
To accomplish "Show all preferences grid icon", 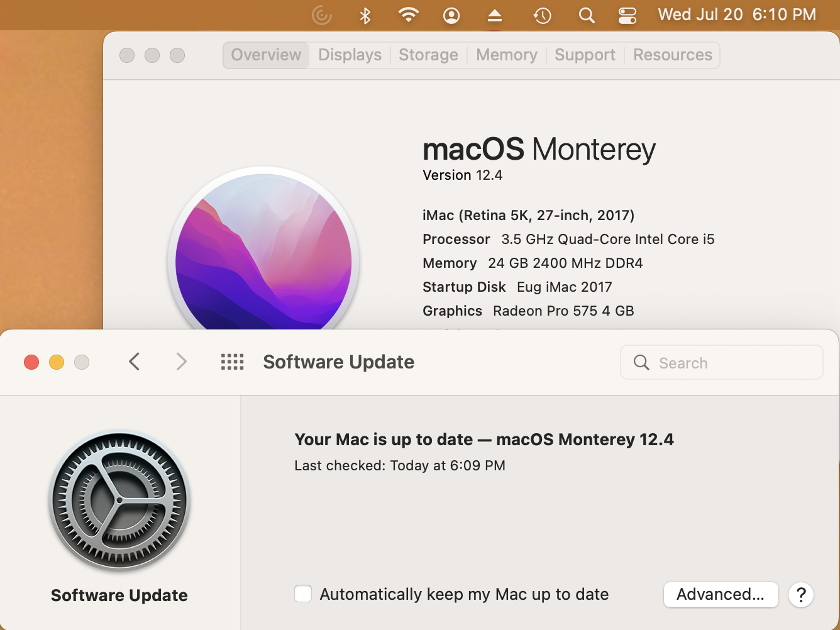I will [x=233, y=362].
